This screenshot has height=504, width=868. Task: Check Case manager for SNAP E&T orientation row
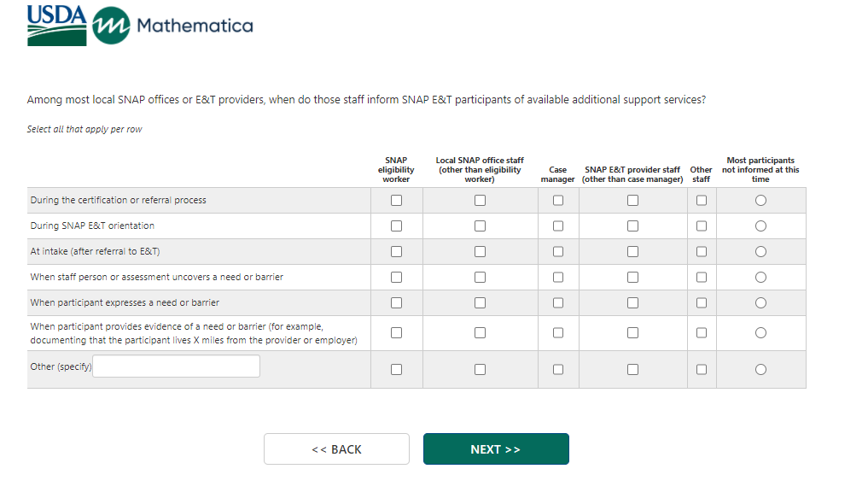pyautogui.click(x=558, y=226)
